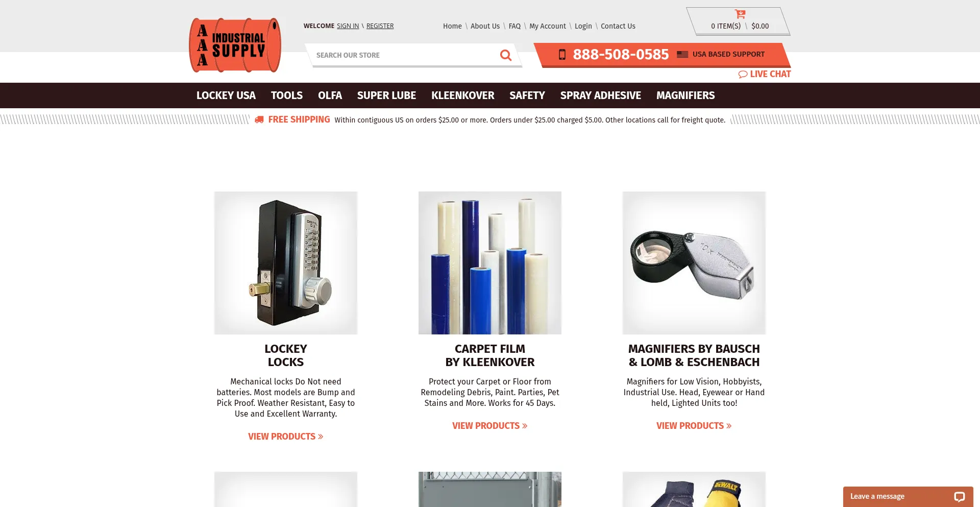Click the chat icon in Leave a message

click(959, 497)
